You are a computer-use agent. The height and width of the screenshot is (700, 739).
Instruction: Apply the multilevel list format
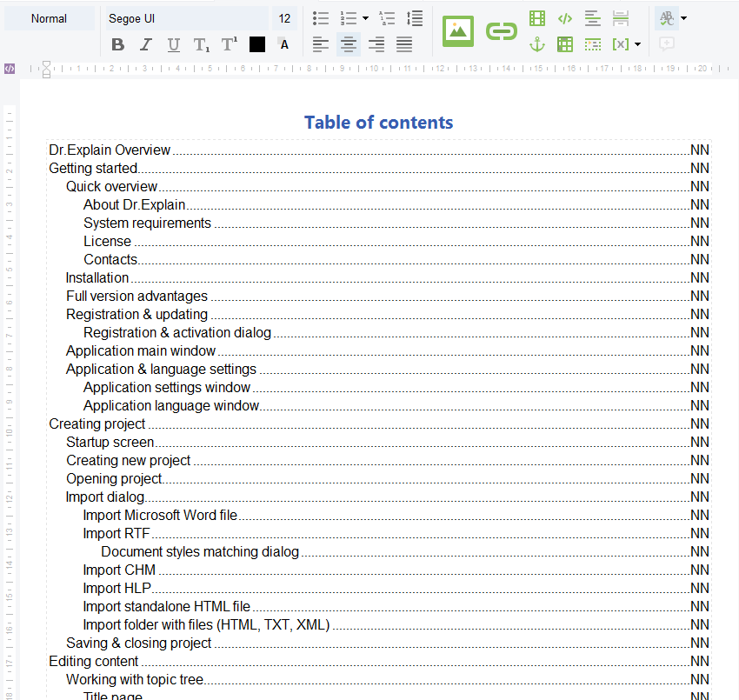[387, 18]
